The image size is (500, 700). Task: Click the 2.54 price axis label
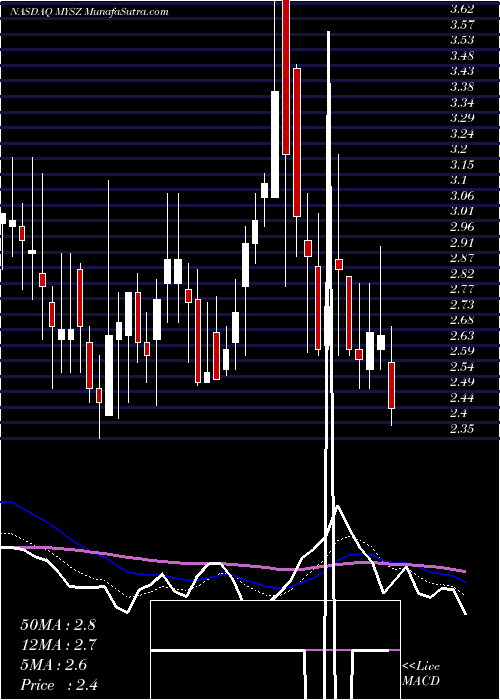pos(462,367)
